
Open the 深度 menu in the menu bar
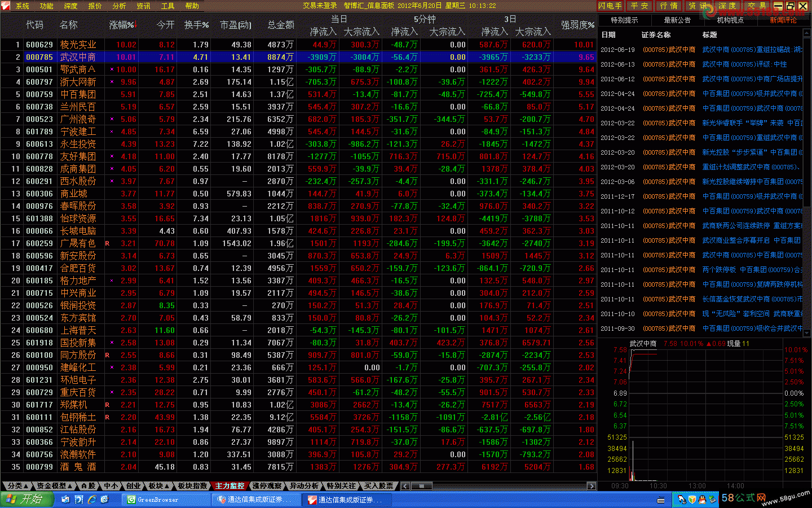(x=71, y=6)
